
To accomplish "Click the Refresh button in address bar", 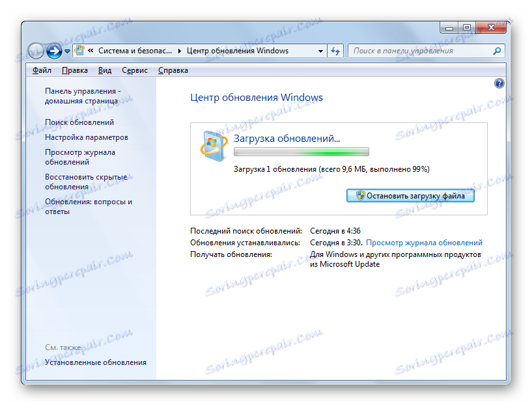I will pos(335,51).
